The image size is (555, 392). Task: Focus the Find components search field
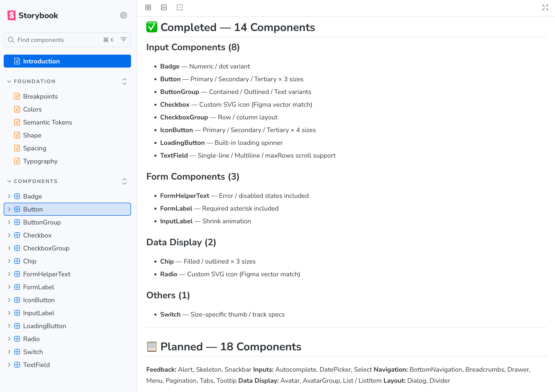coord(58,40)
